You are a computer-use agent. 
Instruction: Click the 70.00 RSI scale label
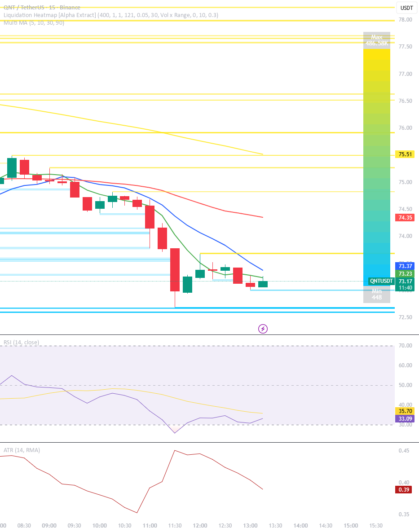405,346
